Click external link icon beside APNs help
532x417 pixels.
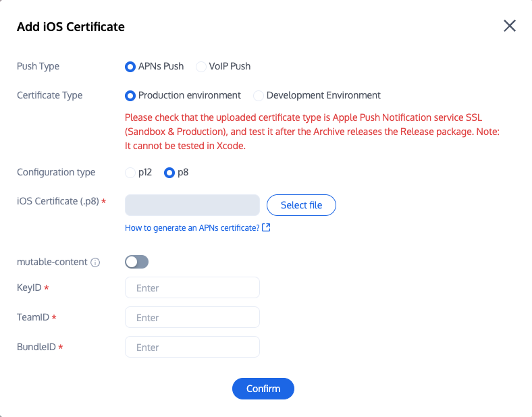tap(266, 228)
